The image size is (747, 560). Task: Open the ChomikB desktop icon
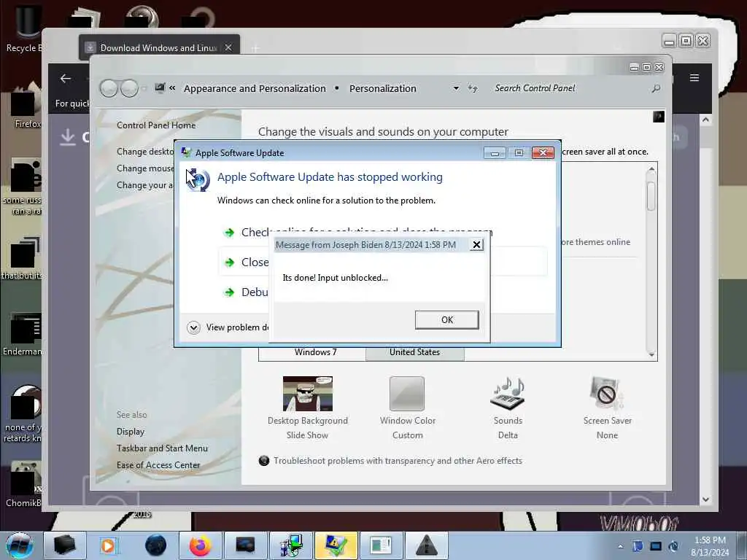(24, 484)
